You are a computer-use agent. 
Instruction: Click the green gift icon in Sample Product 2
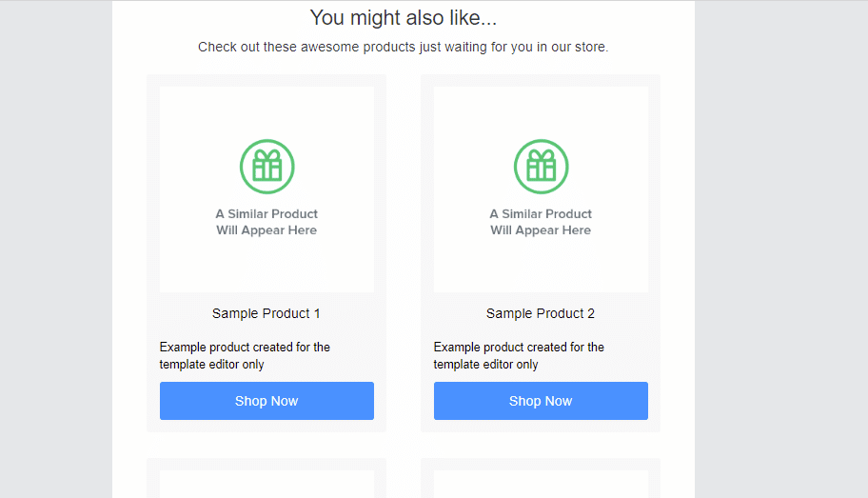point(541,167)
